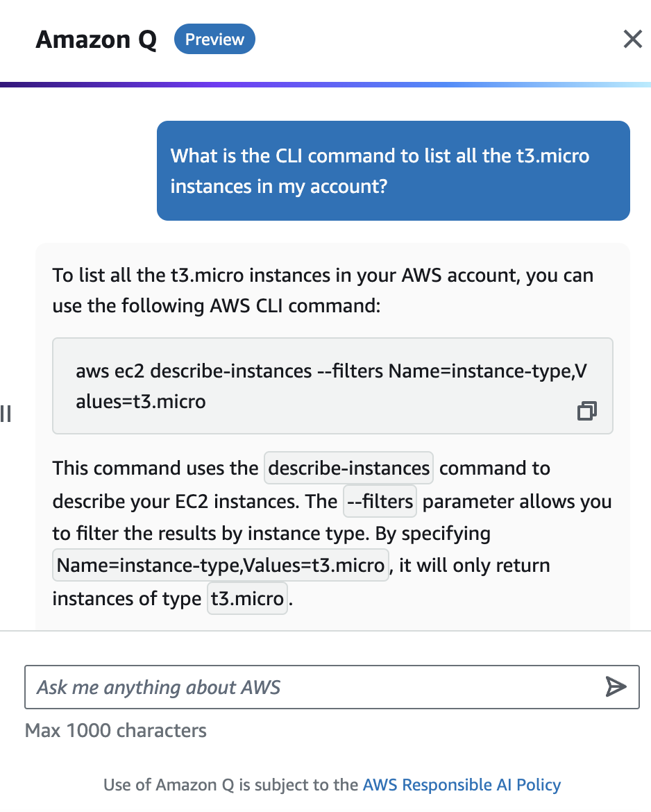Click the 'Use of Amazon Q' disclaimer text

click(x=232, y=785)
